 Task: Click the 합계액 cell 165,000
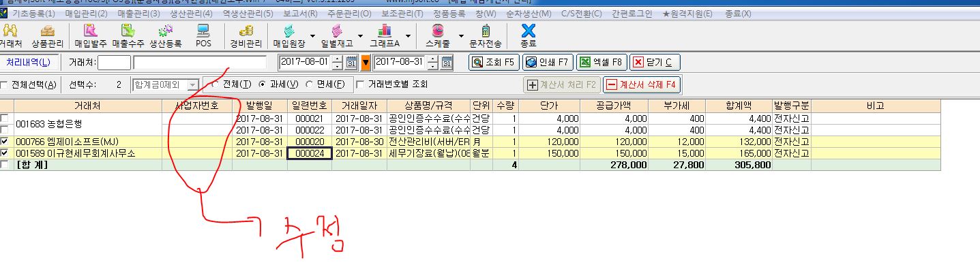[x=738, y=153]
